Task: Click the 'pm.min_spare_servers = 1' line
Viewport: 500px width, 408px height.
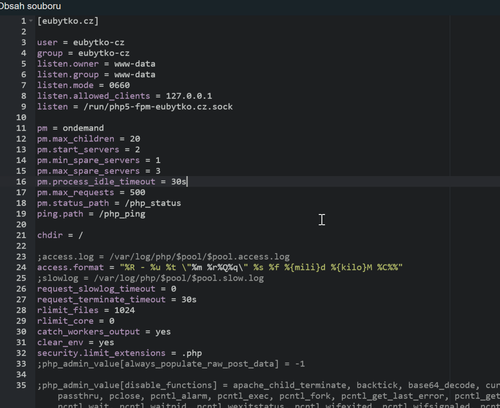Action: coord(99,160)
